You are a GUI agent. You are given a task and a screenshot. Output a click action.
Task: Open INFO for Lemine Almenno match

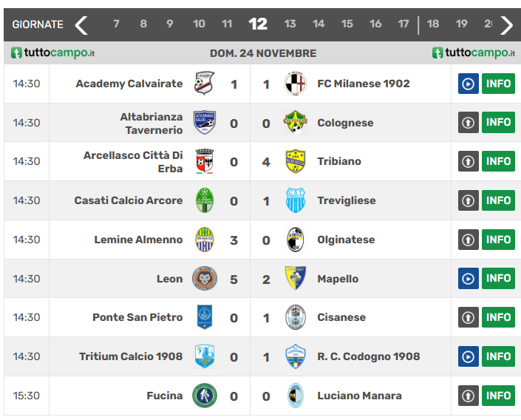click(x=498, y=240)
